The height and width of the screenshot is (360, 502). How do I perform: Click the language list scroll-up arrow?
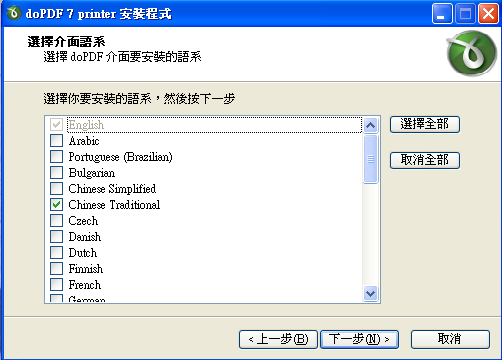coord(371,126)
